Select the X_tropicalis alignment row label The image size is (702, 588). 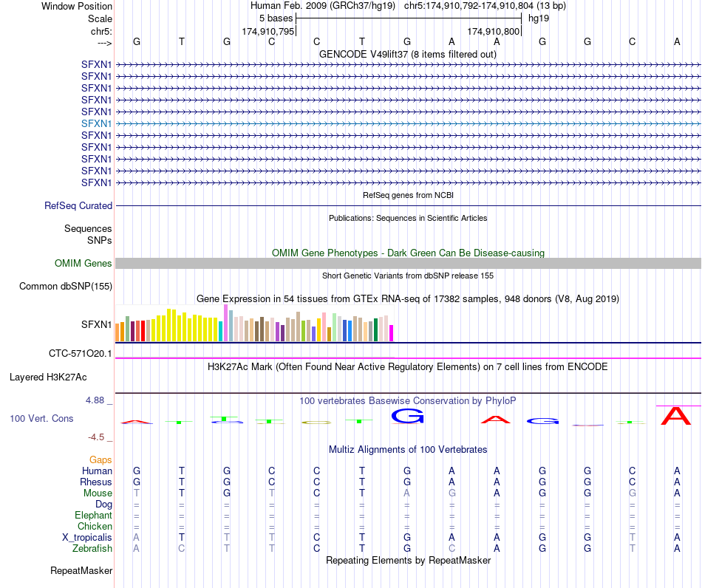pos(87,538)
